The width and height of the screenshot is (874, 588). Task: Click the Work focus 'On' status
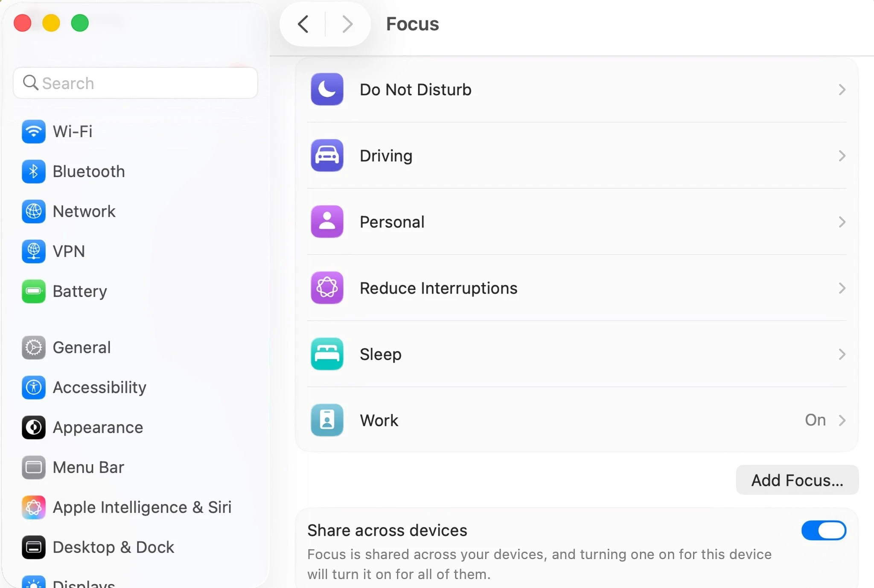point(815,420)
